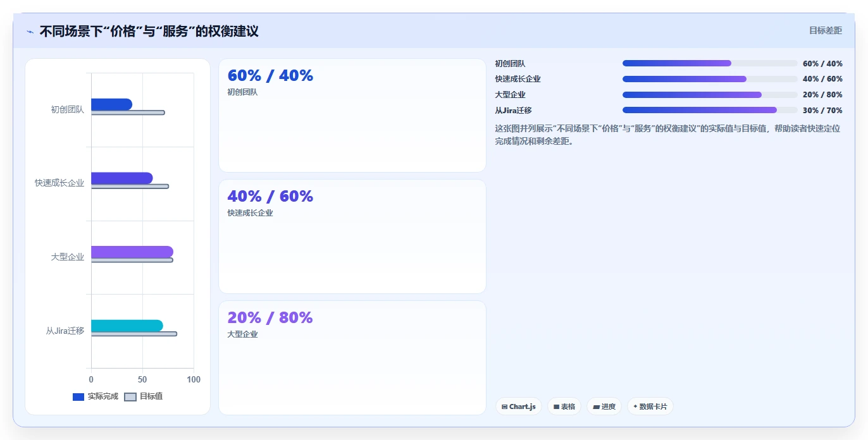The height and width of the screenshot is (440, 868).
Task: Click the 大型企业 y-axis label in chart
Action: tap(68, 257)
